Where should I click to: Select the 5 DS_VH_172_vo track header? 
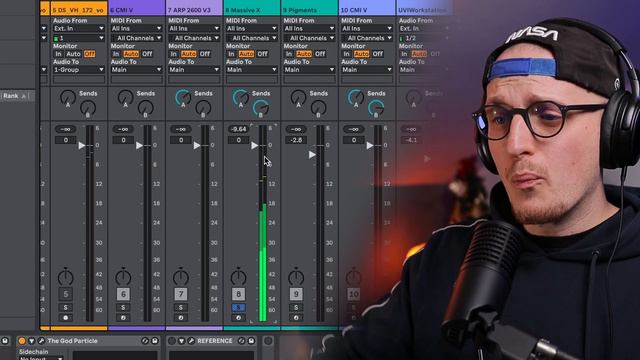[79, 10]
